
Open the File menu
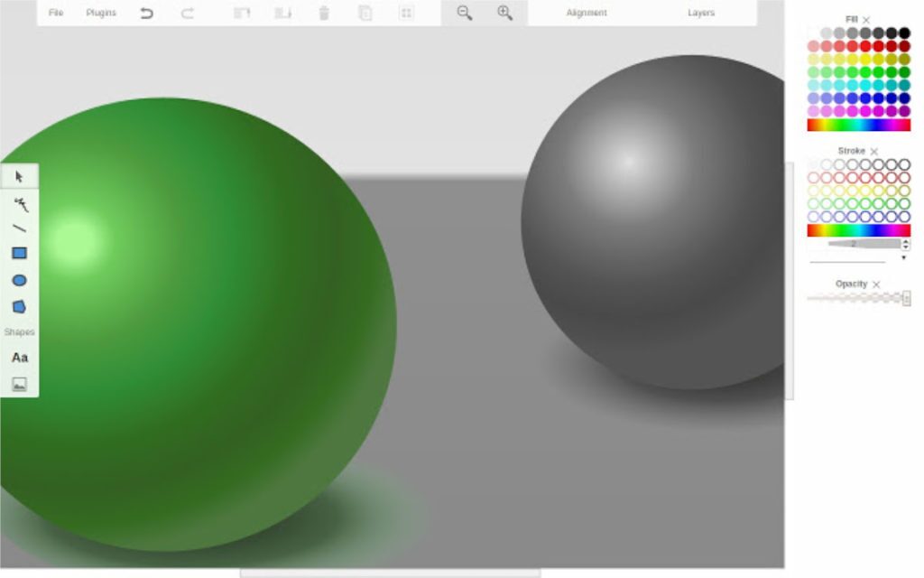[x=57, y=13]
